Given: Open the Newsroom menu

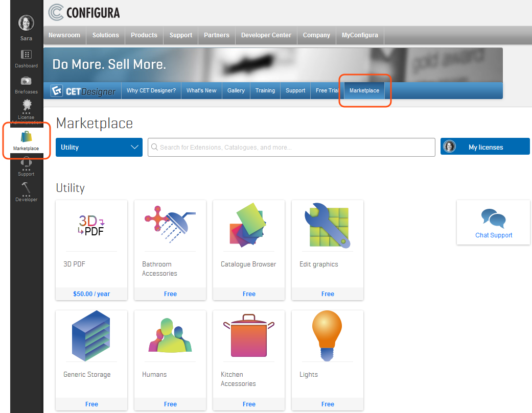Looking at the screenshot, I should coord(64,35).
